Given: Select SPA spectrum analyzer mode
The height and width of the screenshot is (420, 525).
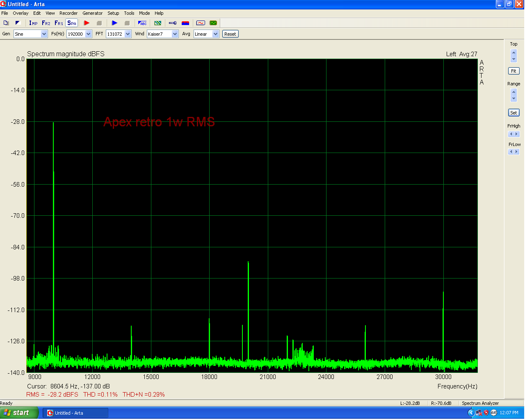Looking at the screenshot, I should [71, 23].
